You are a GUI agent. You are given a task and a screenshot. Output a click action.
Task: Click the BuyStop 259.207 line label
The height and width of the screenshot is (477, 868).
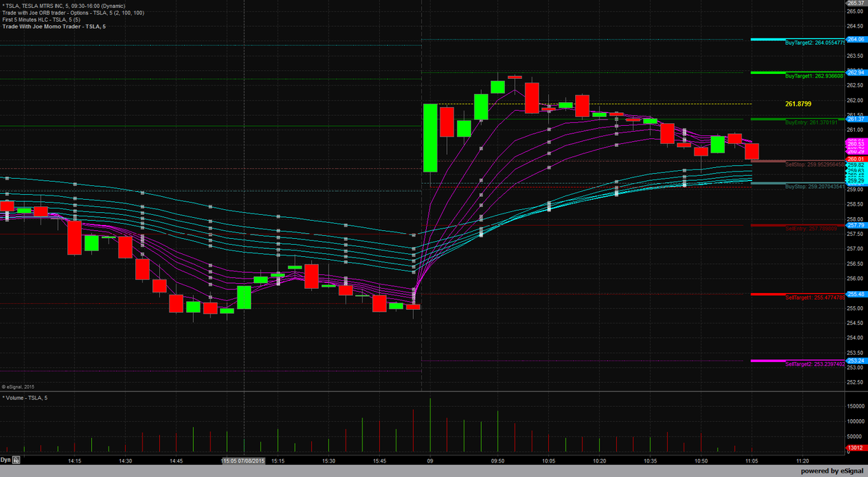[x=815, y=187]
